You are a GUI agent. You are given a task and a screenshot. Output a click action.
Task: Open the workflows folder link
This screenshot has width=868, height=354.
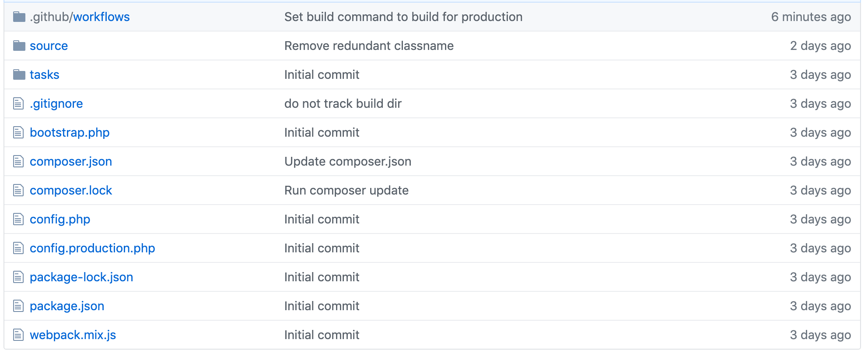point(101,17)
